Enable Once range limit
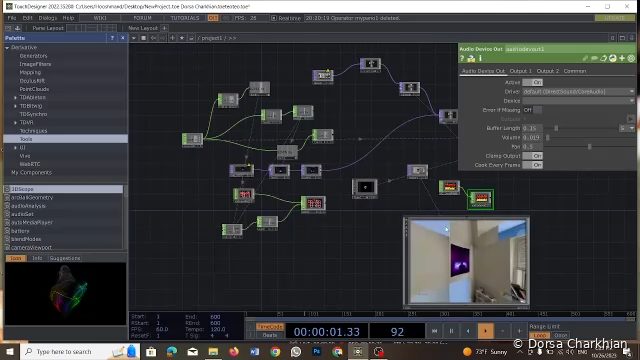Screen dimensions: 640x360 (561, 335)
